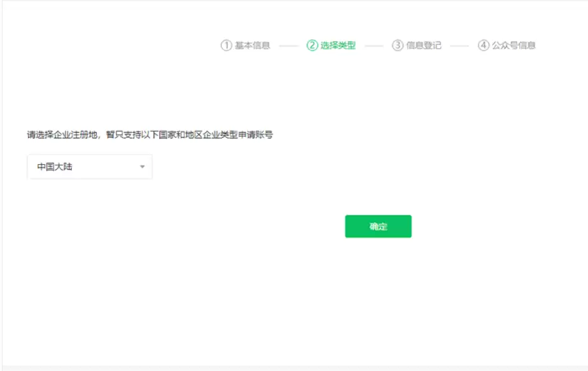Open the 中国大陆 region dropdown
This screenshot has height=371, width=588.
coord(90,167)
